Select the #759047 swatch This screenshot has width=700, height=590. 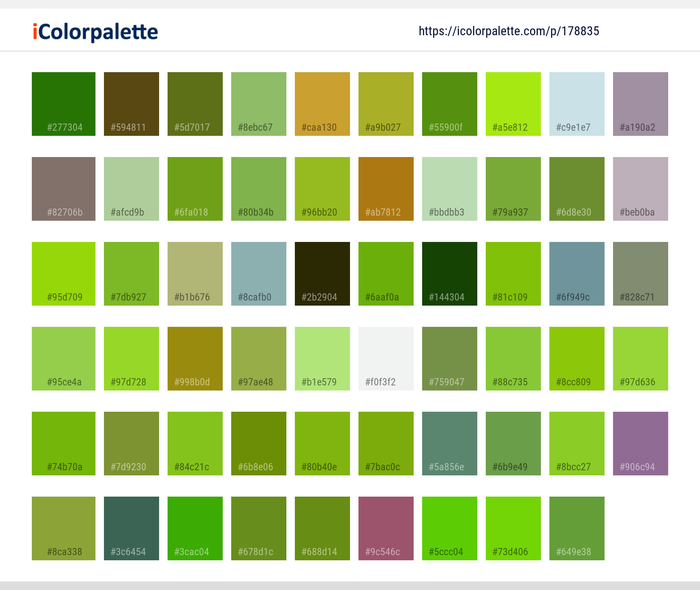[450, 359]
